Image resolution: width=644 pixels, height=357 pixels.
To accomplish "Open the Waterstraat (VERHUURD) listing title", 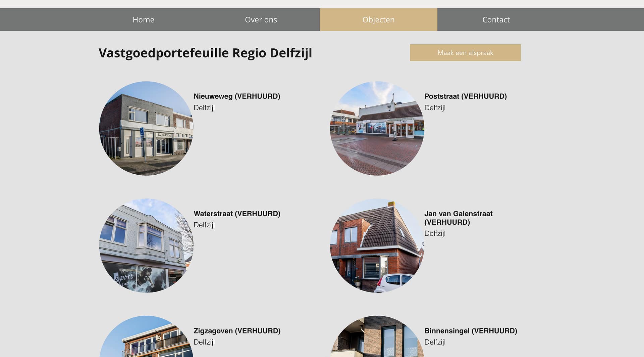I will 237,214.
